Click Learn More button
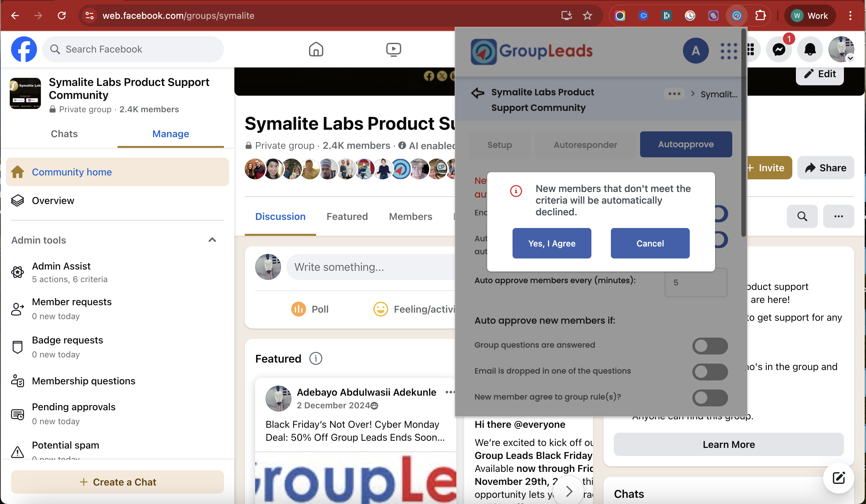866x504 pixels. tap(728, 444)
